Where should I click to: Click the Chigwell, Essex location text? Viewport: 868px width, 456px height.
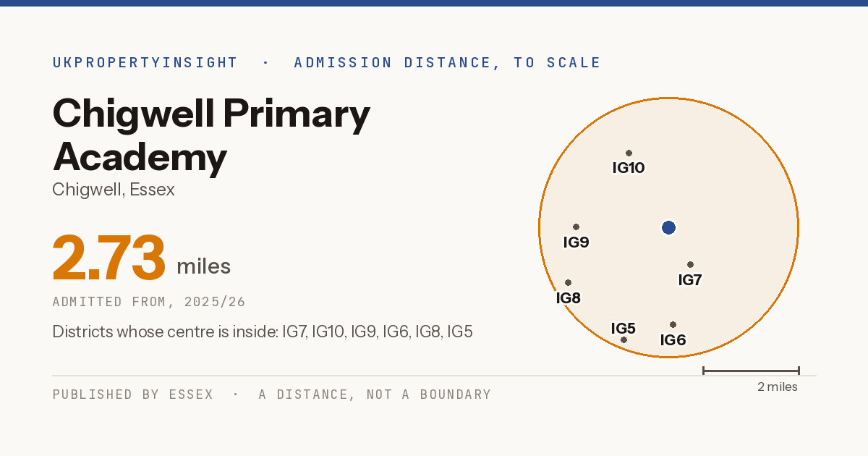point(114,190)
